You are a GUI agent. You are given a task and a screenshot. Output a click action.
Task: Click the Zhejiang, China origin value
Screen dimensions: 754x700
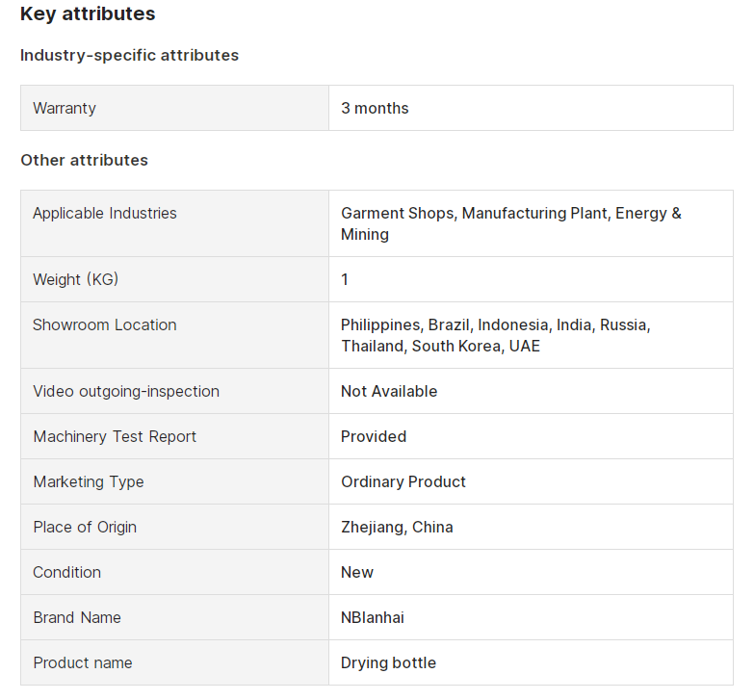coord(397,527)
